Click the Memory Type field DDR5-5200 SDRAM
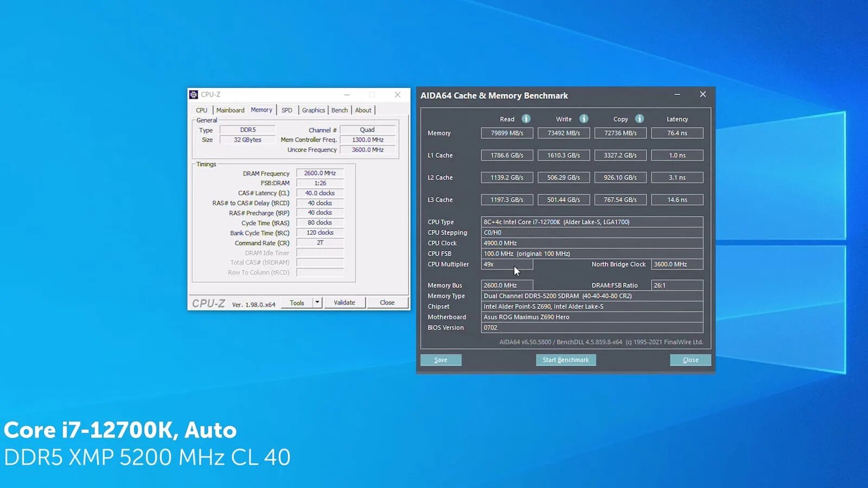The height and width of the screenshot is (488, 868). (x=592, y=296)
